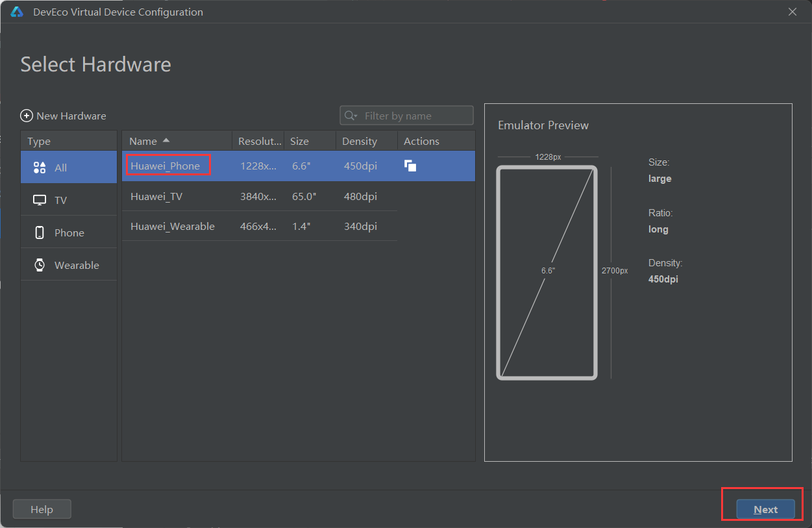Click the Type column header
812x528 pixels.
tap(69, 141)
